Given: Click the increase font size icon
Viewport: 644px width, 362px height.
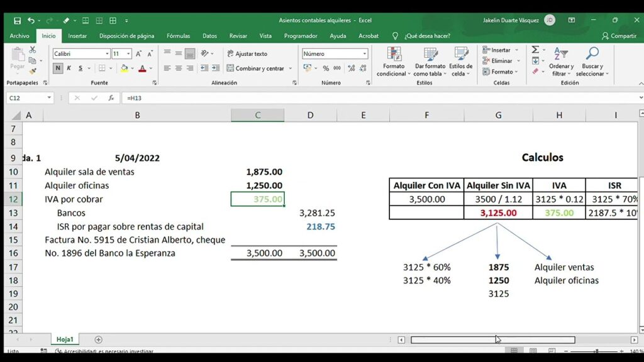Looking at the screenshot, I should (138, 54).
